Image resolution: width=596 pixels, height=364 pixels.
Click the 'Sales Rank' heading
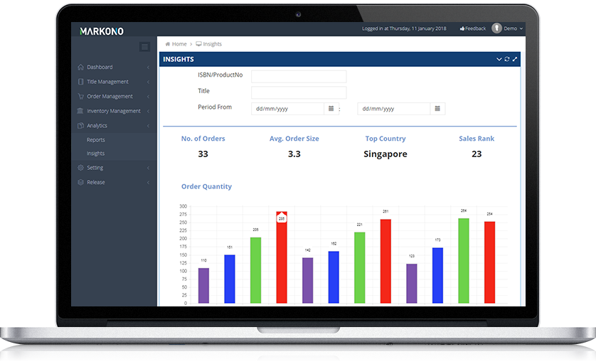coord(477,139)
